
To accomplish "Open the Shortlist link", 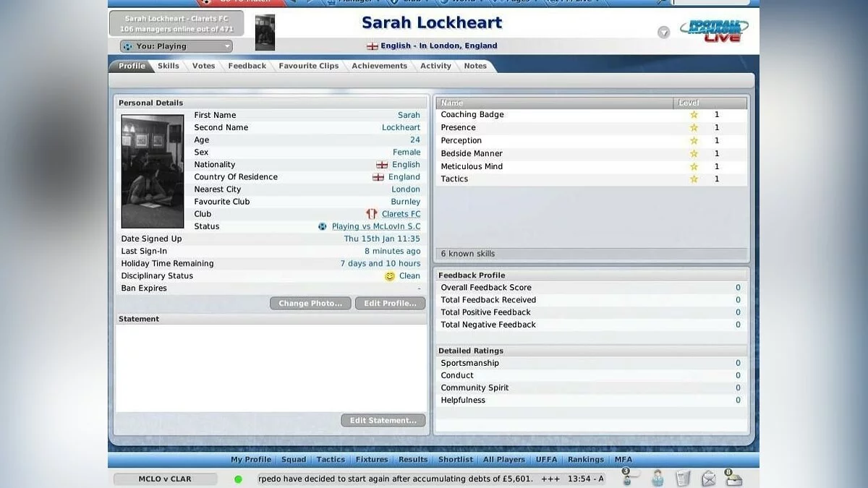I will pos(456,460).
